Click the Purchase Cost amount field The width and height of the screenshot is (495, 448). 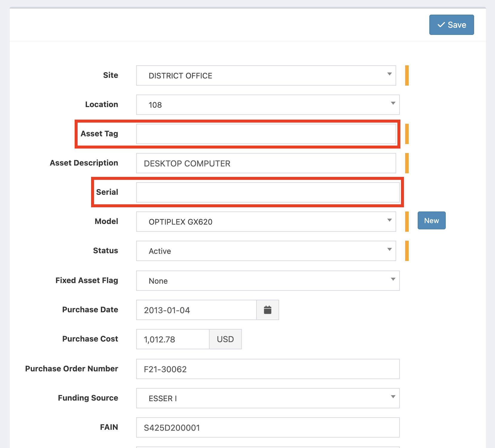coord(173,339)
